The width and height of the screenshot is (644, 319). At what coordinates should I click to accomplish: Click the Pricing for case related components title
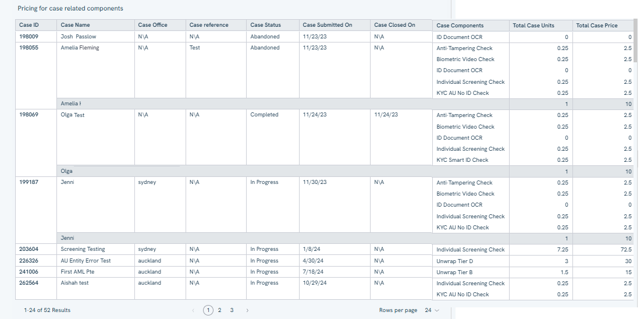70,8
